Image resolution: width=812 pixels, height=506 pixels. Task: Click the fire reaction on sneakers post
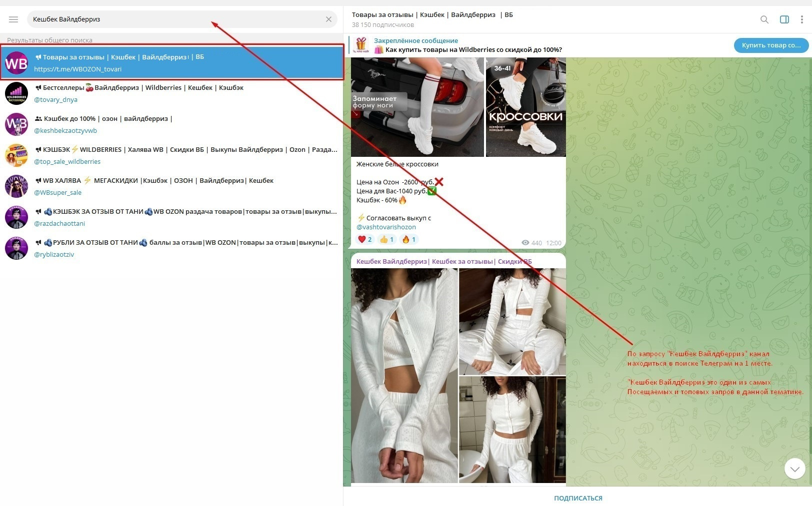(408, 240)
